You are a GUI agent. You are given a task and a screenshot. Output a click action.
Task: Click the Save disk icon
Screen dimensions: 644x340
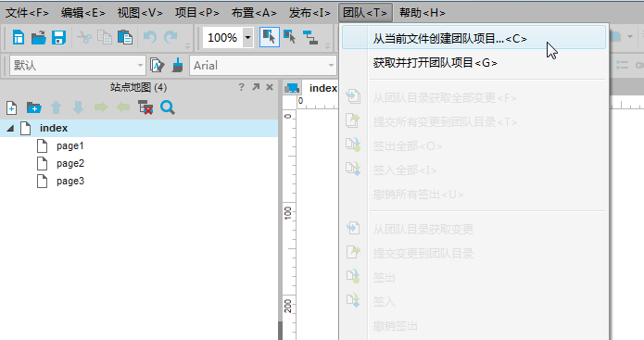pos(58,38)
